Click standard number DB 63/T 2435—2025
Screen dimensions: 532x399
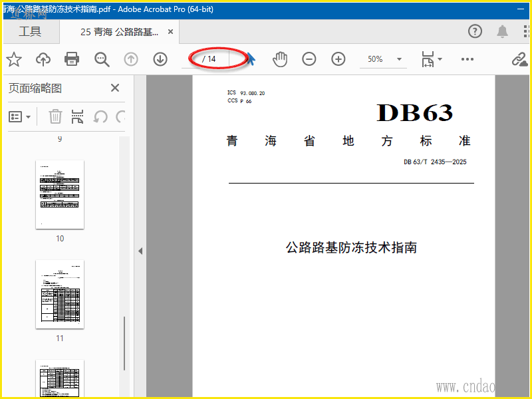tap(435, 162)
